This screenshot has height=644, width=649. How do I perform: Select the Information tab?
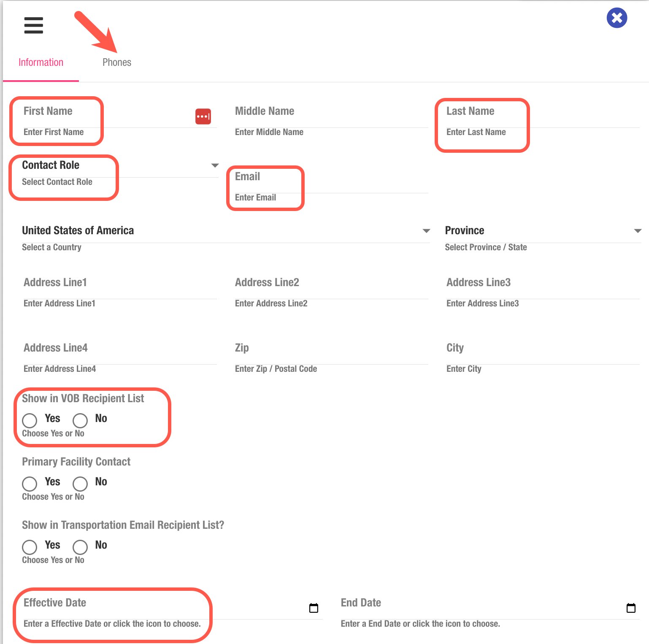(41, 62)
